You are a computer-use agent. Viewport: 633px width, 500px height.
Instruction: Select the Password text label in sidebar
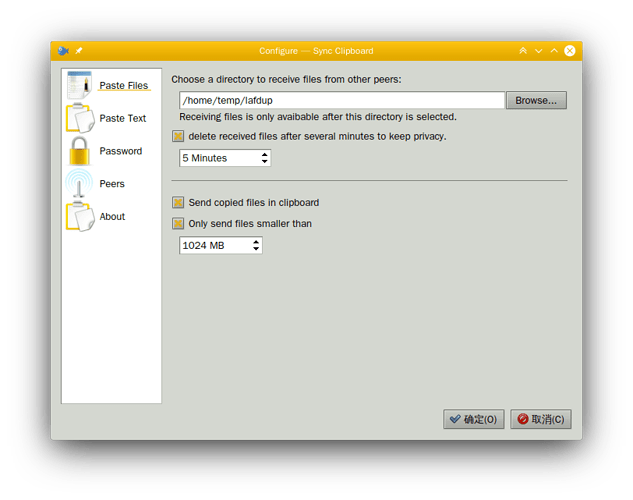[x=121, y=151]
